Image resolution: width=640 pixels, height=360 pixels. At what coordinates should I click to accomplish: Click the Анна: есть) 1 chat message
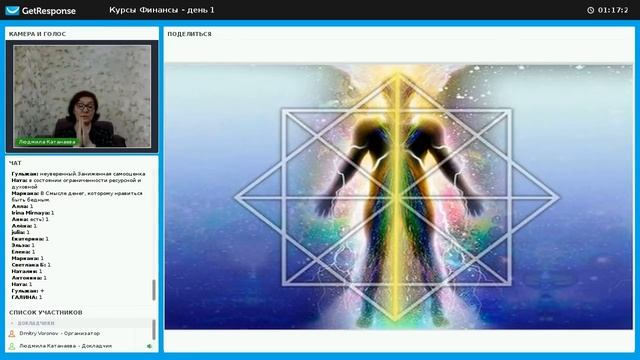[30, 219]
